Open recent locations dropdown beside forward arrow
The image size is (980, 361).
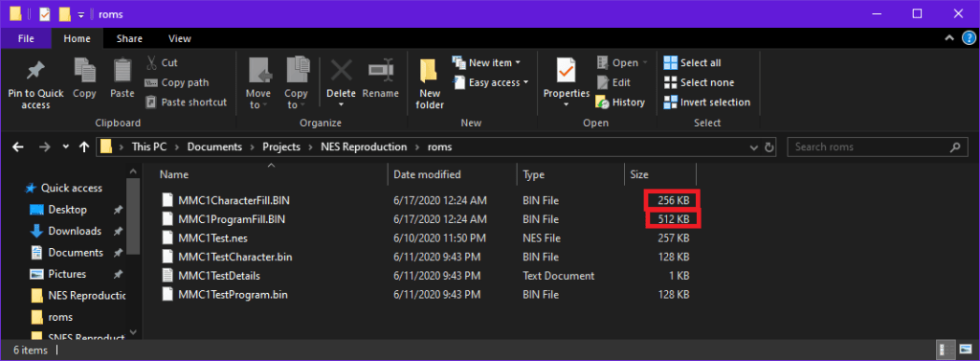coord(66,147)
